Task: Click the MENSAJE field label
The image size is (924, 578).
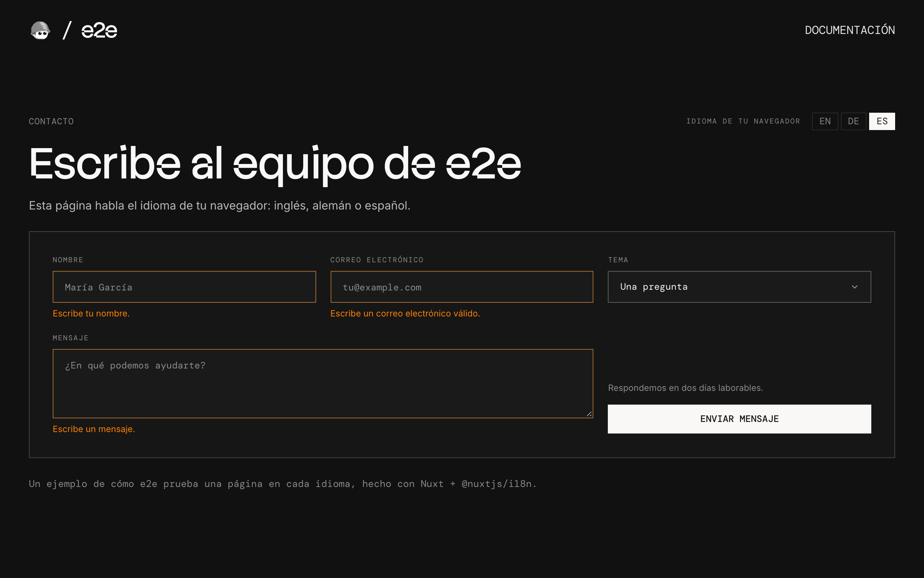Action: pos(71,338)
